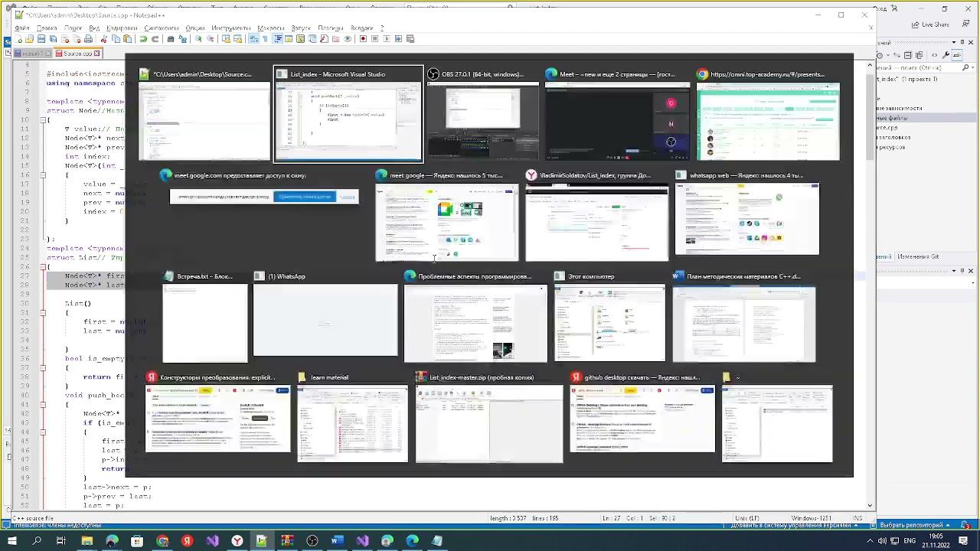Open the Синтаксисы menu in Notepad++
Screen dimensions: 980x551
tap(162, 28)
